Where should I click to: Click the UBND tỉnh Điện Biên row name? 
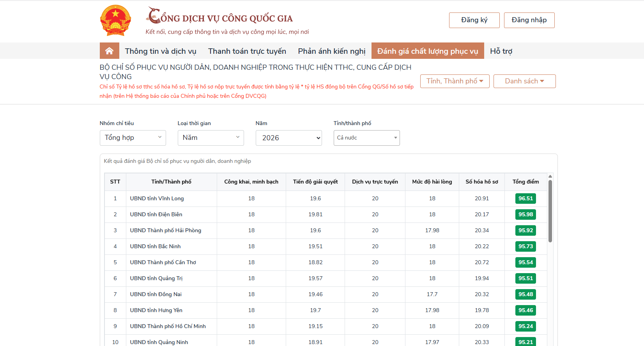click(156, 215)
